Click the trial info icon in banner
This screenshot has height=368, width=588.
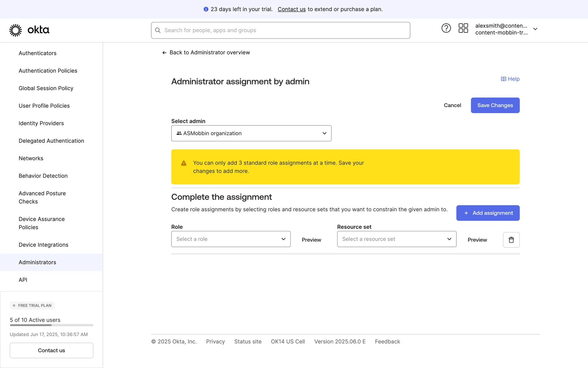(206, 10)
